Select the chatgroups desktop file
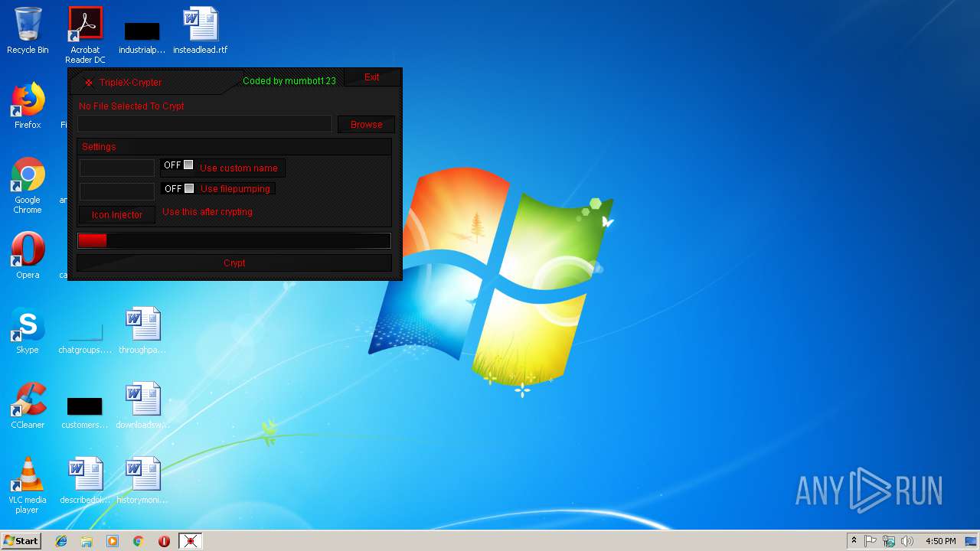980x551 pixels. point(85,337)
